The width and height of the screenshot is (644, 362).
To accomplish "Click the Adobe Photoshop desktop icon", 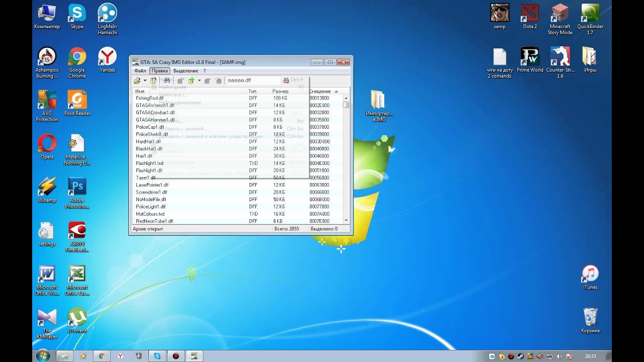I will (x=77, y=193).
